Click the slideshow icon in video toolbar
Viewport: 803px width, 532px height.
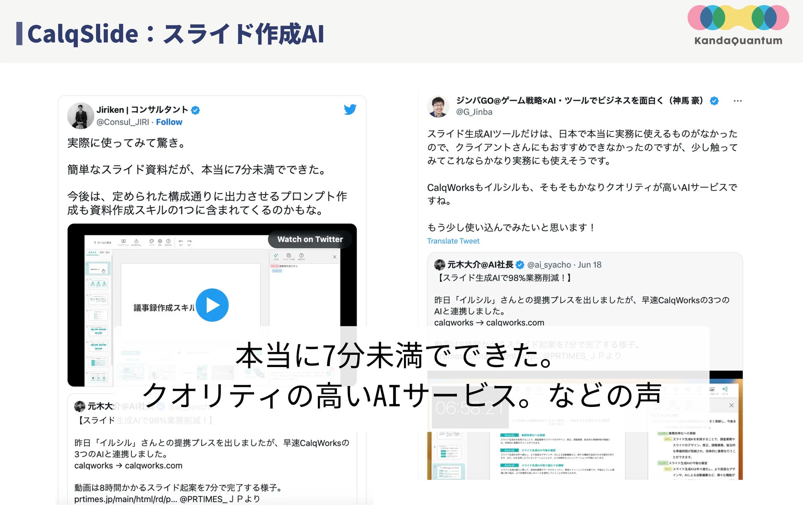(124, 241)
